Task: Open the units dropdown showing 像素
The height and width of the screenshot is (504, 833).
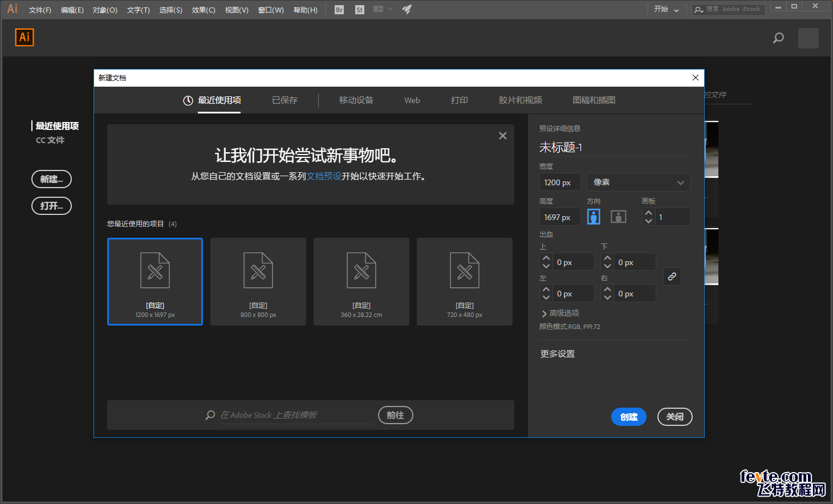Action: 639,182
